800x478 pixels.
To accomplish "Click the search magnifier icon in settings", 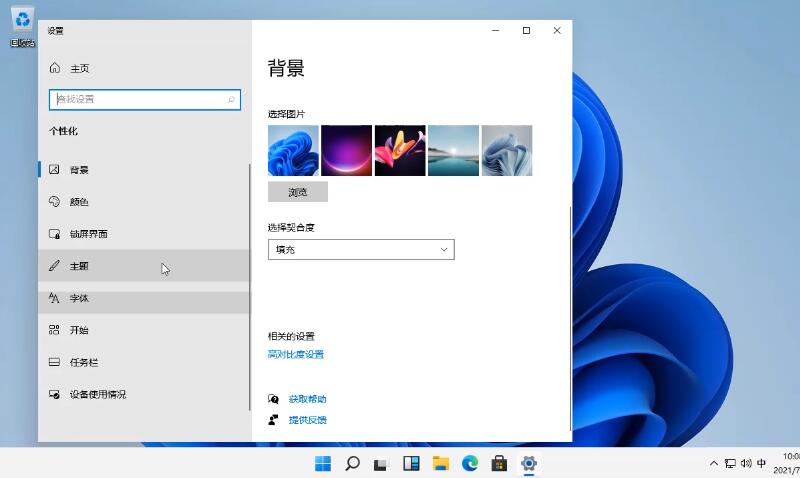I will point(232,99).
